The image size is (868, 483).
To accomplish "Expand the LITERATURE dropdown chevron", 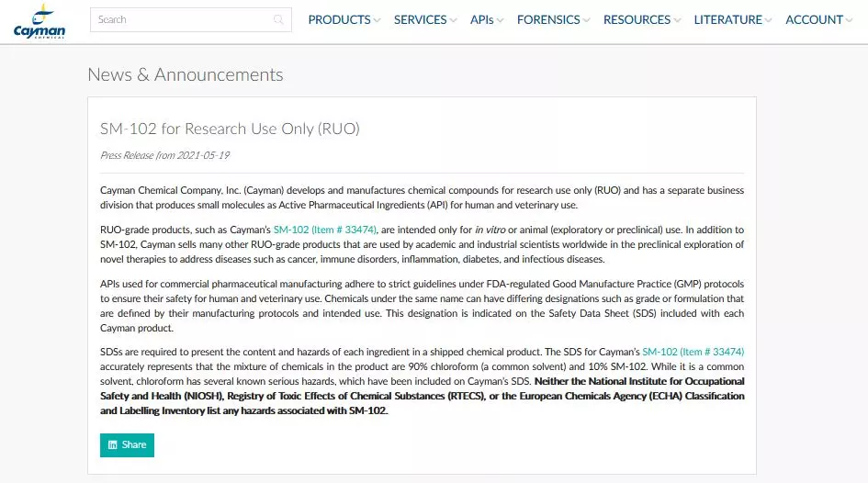I will click(x=769, y=20).
